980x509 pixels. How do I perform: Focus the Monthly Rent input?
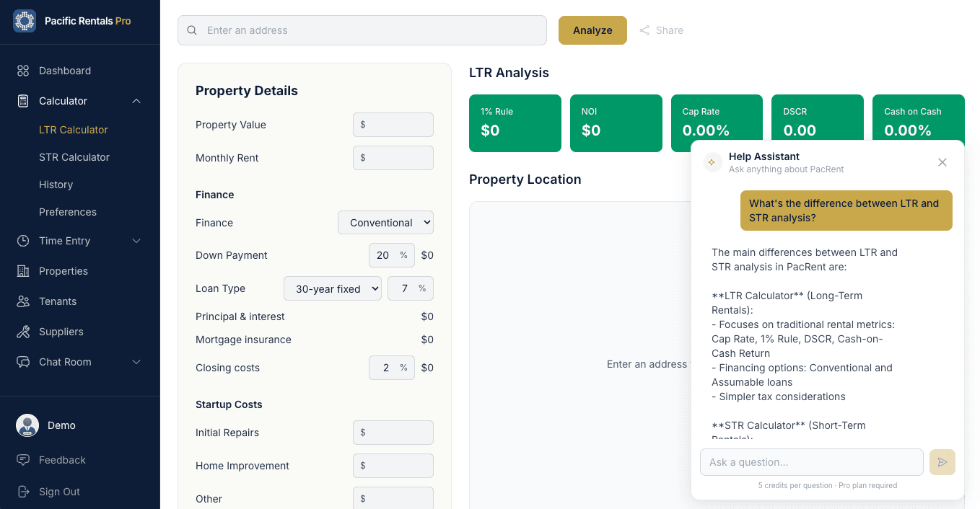coord(393,158)
